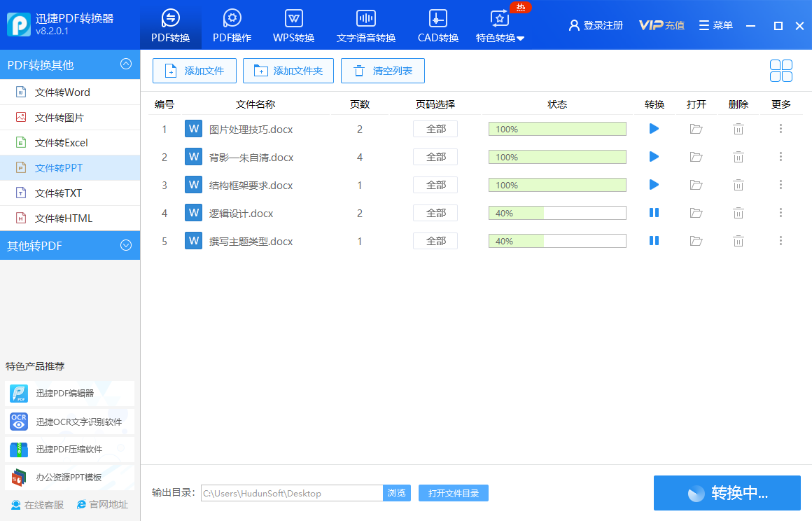812x521 pixels.
Task: Open output folder for 撰写主题类型.docx
Action: [696, 241]
